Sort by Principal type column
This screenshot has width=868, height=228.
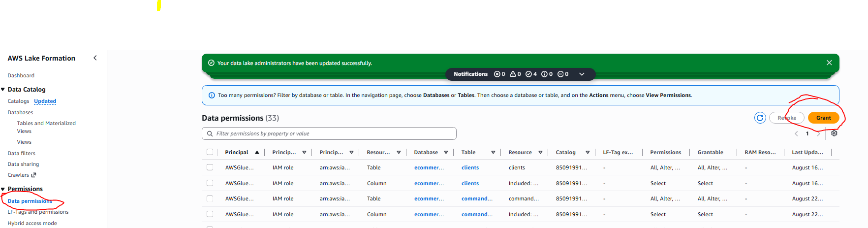[x=304, y=153]
